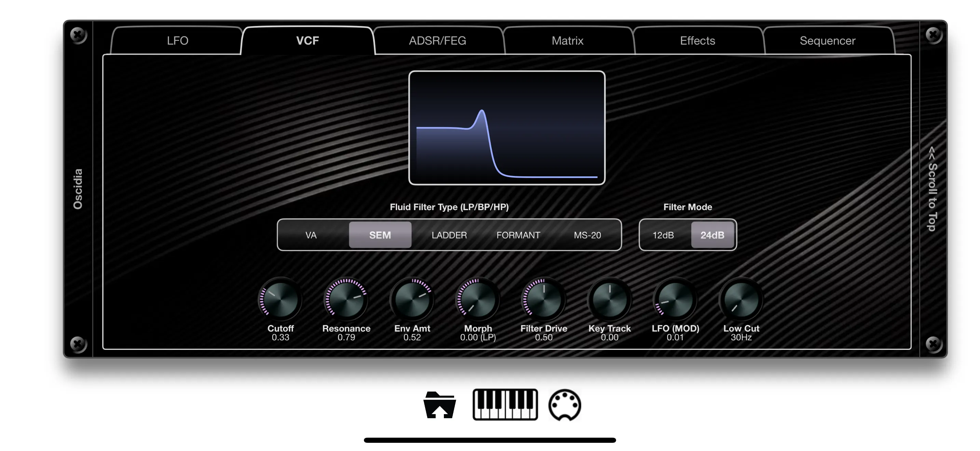
Task: Click the Filter Drive knob
Action: (544, 300)
